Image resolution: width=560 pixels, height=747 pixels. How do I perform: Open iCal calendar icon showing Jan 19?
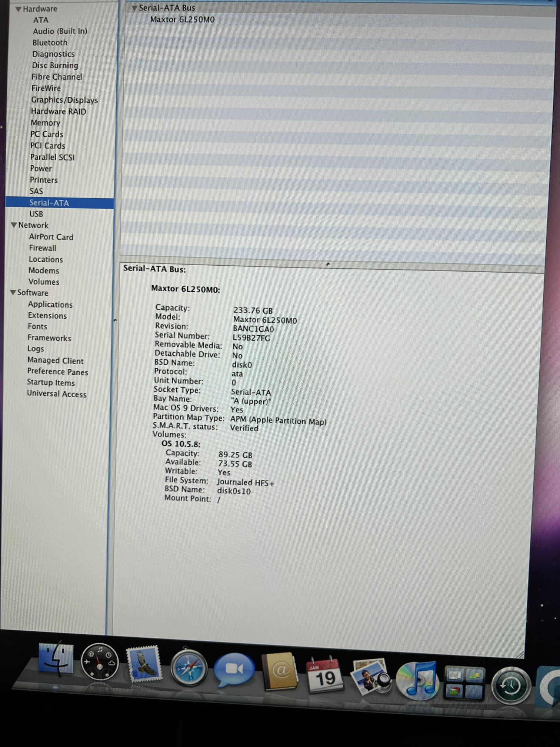pos(324,674)
